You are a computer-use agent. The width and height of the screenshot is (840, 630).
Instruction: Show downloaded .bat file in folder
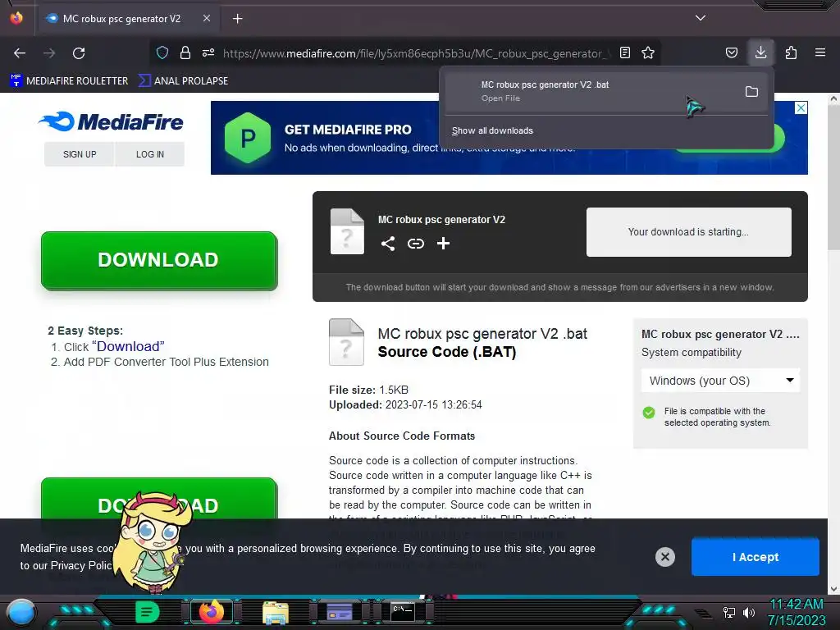click(751, 92)
